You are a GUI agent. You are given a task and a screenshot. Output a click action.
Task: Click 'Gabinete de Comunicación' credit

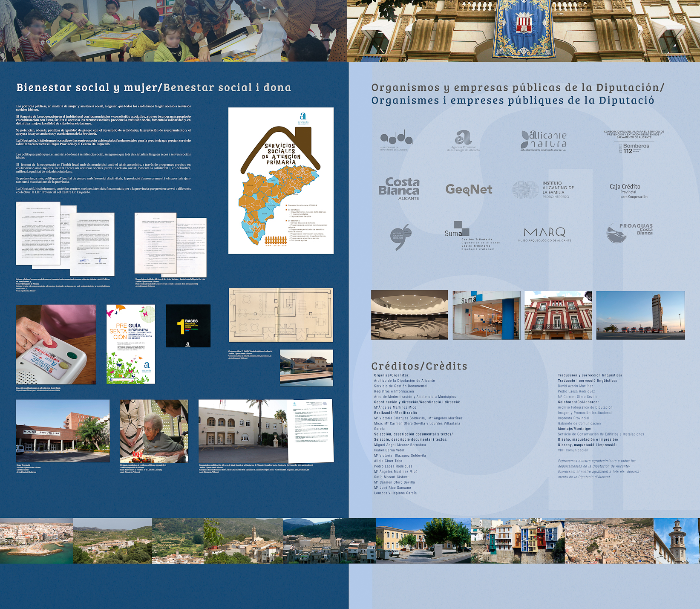[x=579, y=424]
